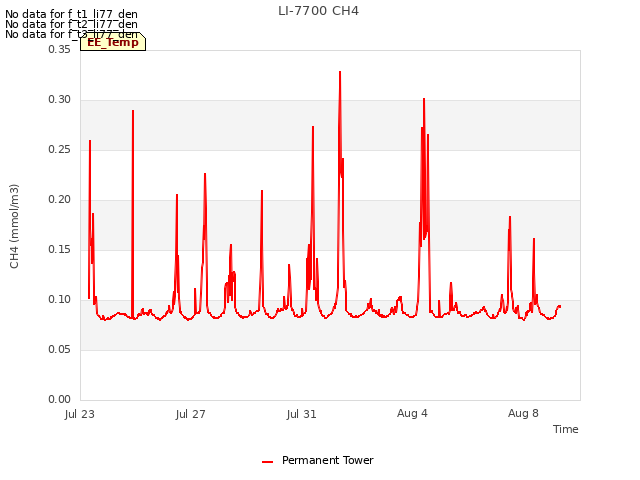
Task: Click the Jul 23 x-axis tick label
Action: 80,414
